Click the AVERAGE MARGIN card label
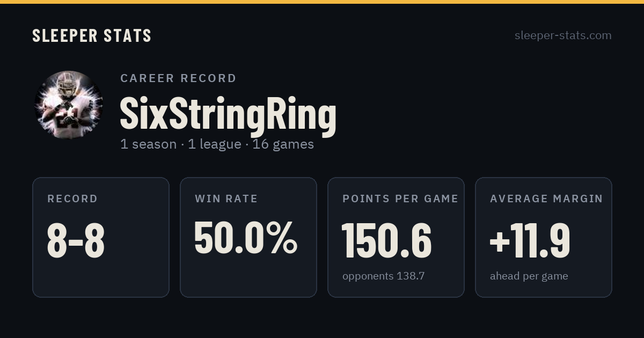Screen dimensions: 644x338 tap(546, 199)
